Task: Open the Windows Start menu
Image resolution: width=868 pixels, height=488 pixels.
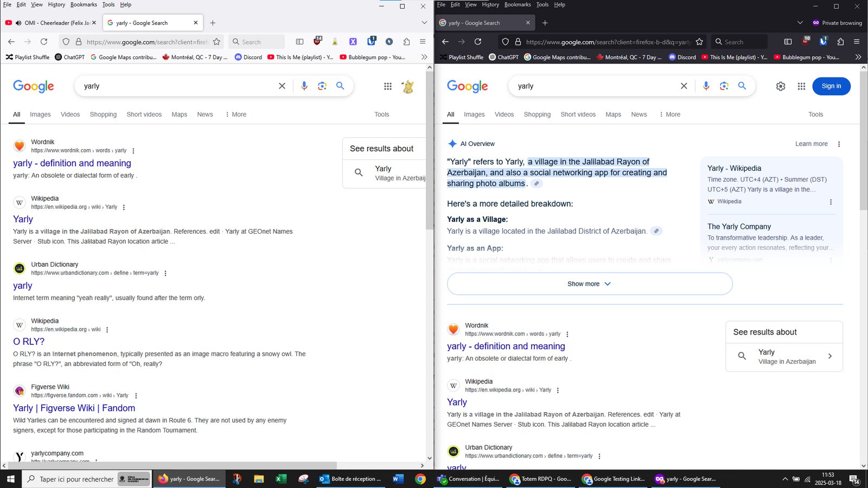Action: pos(10,479)
